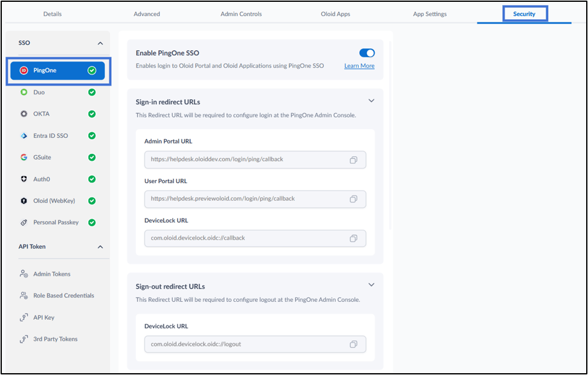This screenshot has height=375, width=588.
Task: Collapse the SSO sidebar section
Action: tap(100, 43)
